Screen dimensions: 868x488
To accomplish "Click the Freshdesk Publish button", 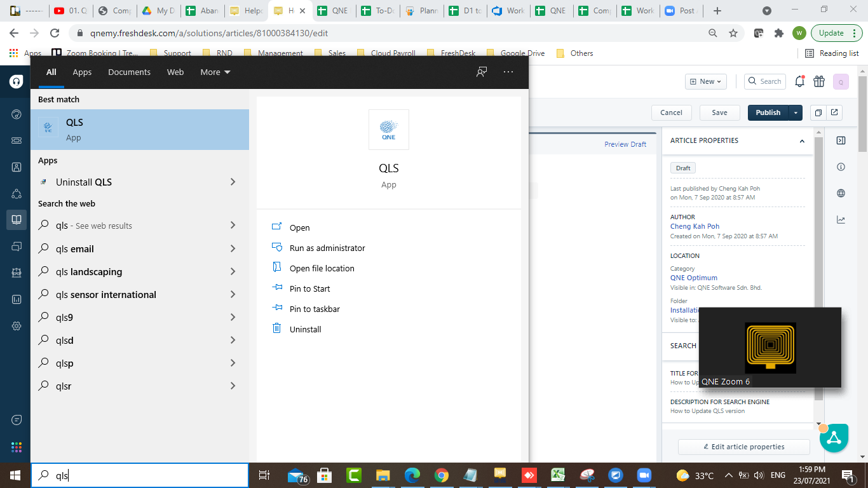I will 768,112.
